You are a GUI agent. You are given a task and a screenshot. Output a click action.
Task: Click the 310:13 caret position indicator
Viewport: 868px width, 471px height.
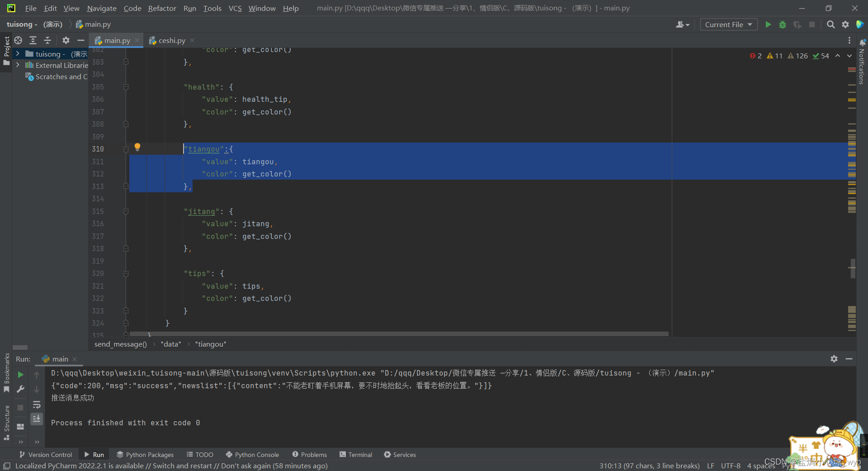pos(649,466)
